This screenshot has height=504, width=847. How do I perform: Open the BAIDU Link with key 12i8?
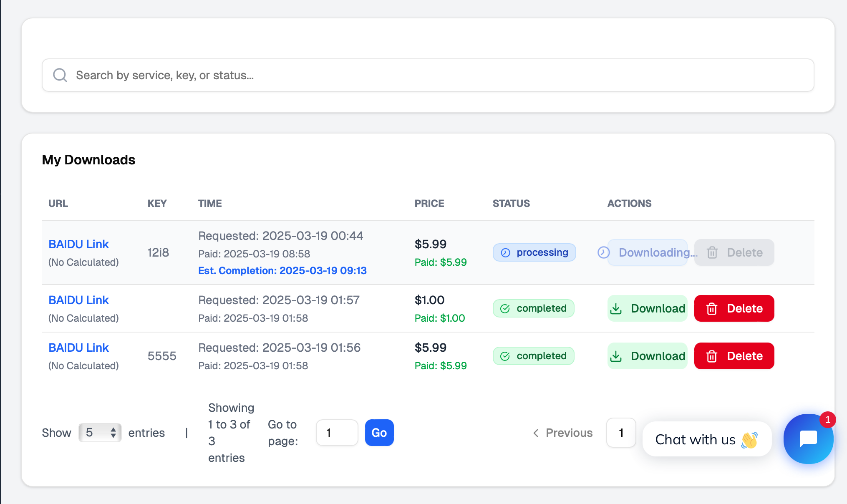[78, 244]
